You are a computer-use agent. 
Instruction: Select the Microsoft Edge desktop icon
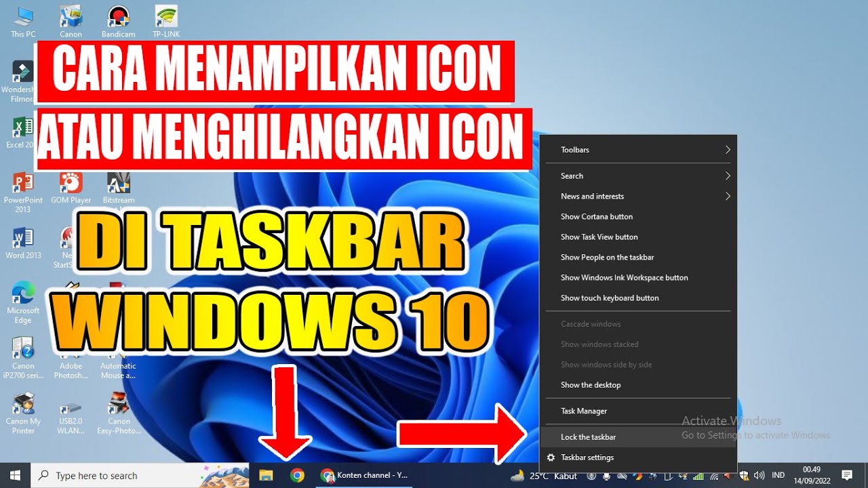click(x=23, y=303)
